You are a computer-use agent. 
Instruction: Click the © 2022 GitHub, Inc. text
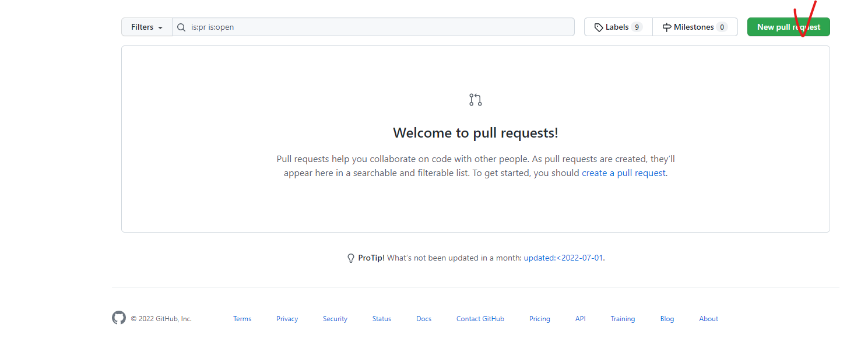click(x=161, y=319)
